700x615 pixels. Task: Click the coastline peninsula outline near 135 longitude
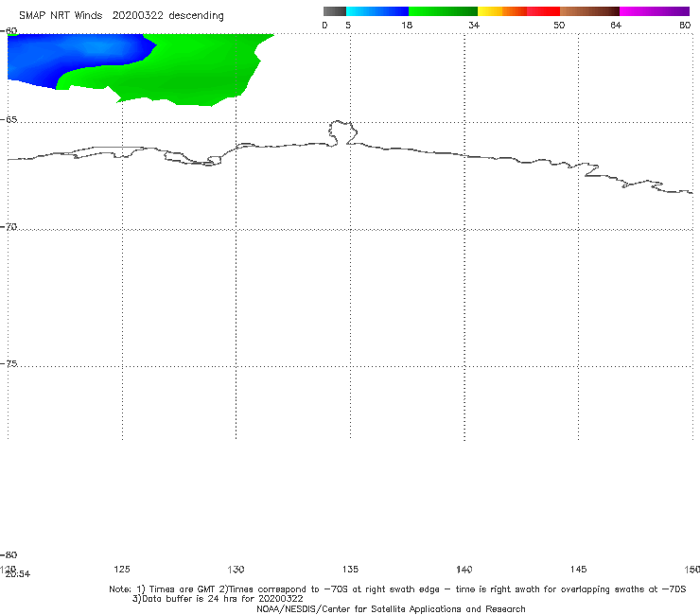342,132
